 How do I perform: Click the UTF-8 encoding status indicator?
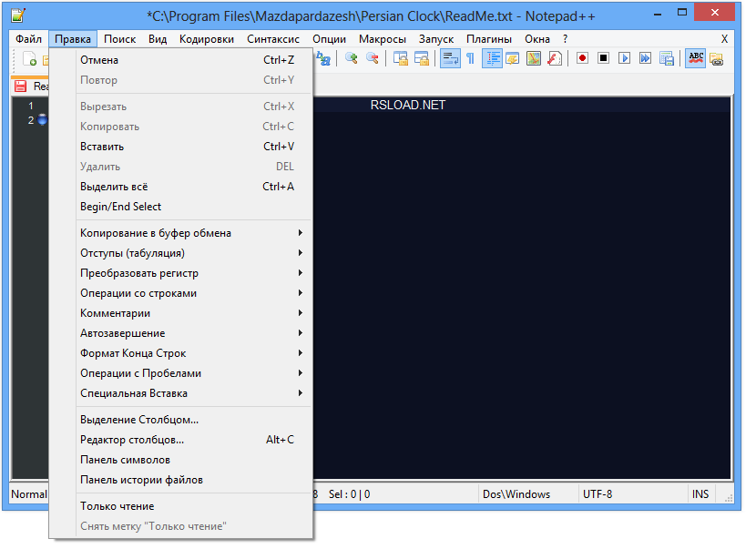(x=598, y=493)
